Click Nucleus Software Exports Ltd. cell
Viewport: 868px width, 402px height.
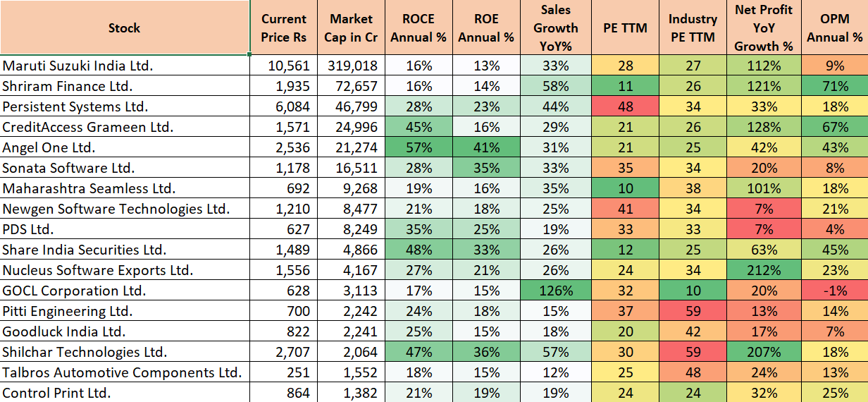click(125, 271)
